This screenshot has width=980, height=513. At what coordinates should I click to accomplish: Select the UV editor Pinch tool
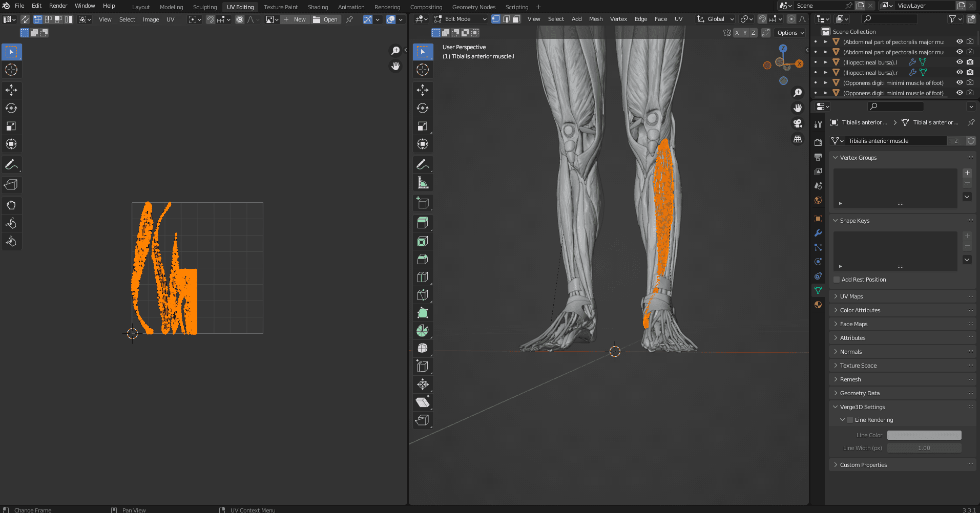11,241
